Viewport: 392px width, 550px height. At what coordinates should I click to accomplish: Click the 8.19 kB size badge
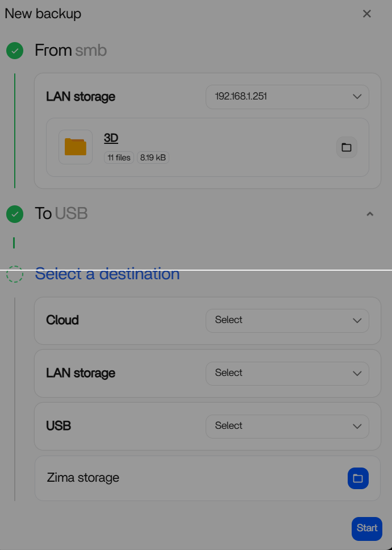153,158
